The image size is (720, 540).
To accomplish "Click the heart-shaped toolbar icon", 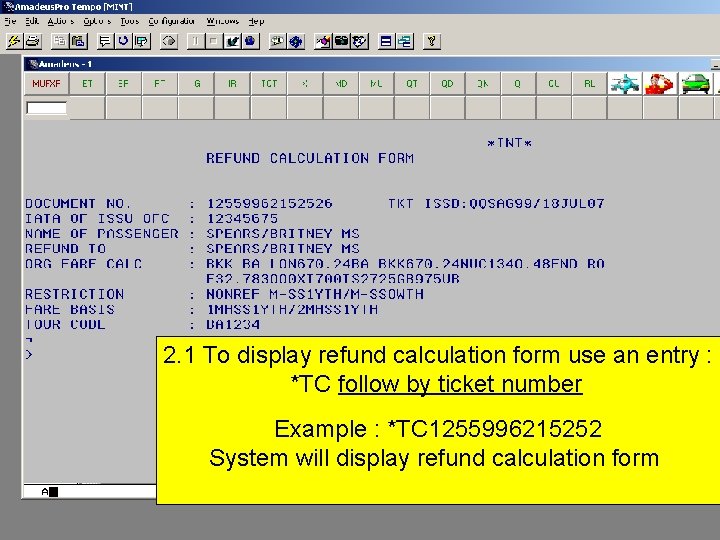I will (360, 41).
